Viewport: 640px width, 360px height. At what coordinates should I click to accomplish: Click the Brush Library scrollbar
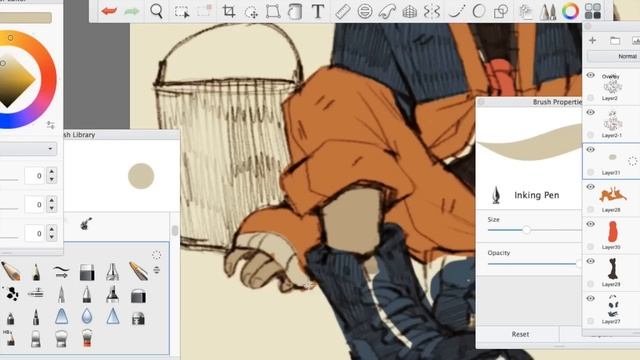(175, 231)
